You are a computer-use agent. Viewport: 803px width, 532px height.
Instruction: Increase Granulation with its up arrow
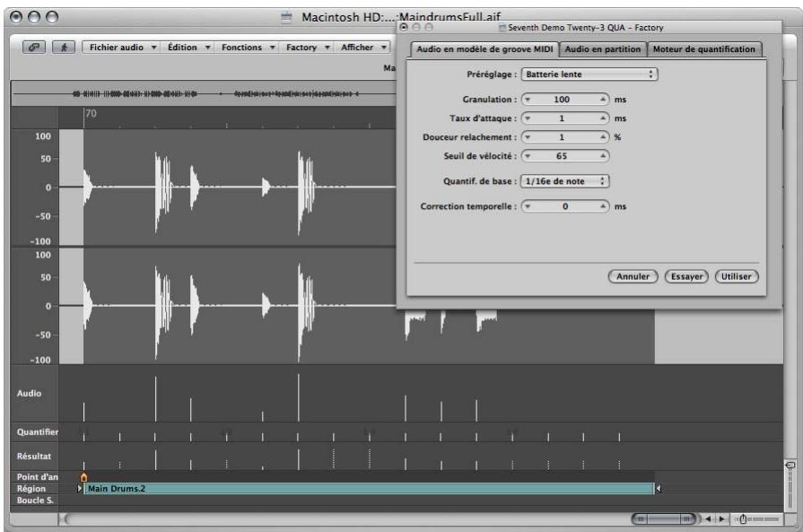[x=603, y=100]
